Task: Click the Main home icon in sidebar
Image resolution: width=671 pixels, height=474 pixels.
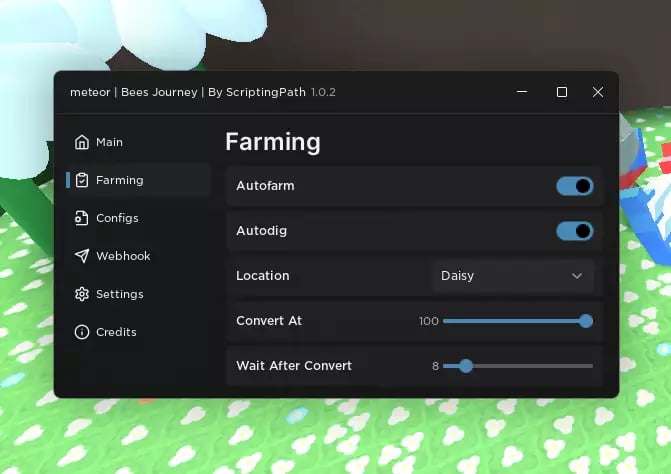Action: click(82, 142)
